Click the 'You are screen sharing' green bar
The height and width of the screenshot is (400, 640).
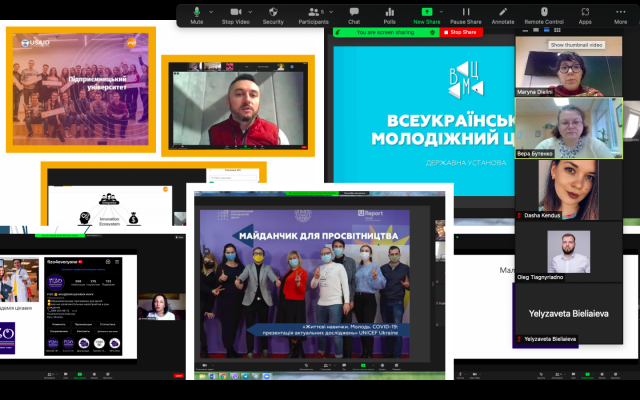[x=385, y=32]
